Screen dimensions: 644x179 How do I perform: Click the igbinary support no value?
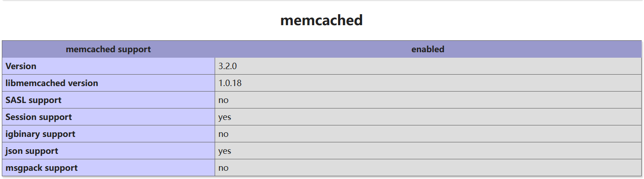pos(223,134)
